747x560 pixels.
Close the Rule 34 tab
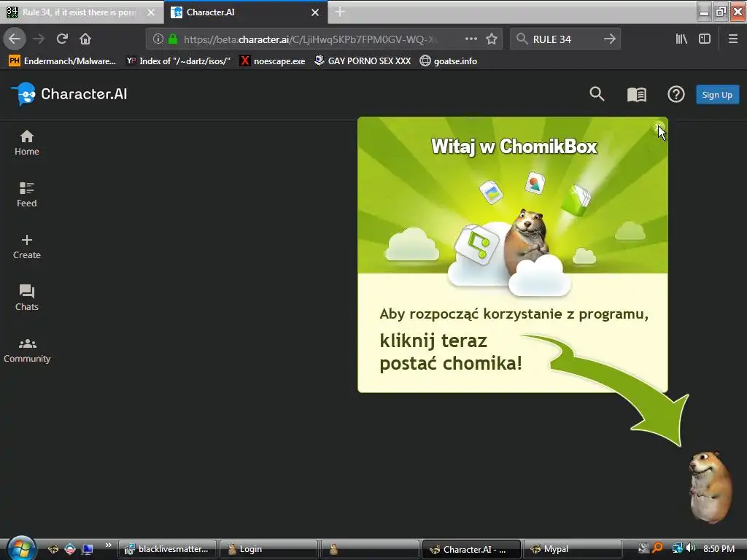coord(151,12)
